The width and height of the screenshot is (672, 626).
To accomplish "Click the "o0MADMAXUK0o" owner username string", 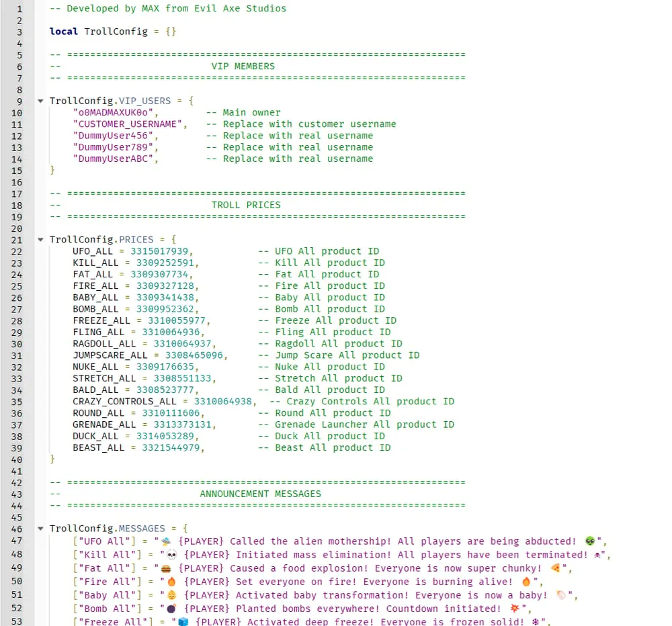I will [x=113, y=113].
